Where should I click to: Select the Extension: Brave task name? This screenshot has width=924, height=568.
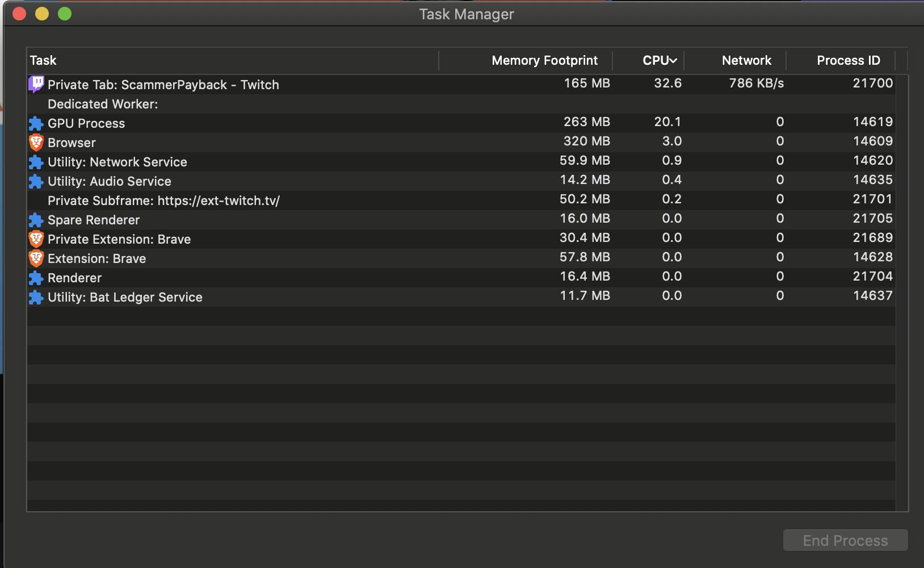point(97,258)
